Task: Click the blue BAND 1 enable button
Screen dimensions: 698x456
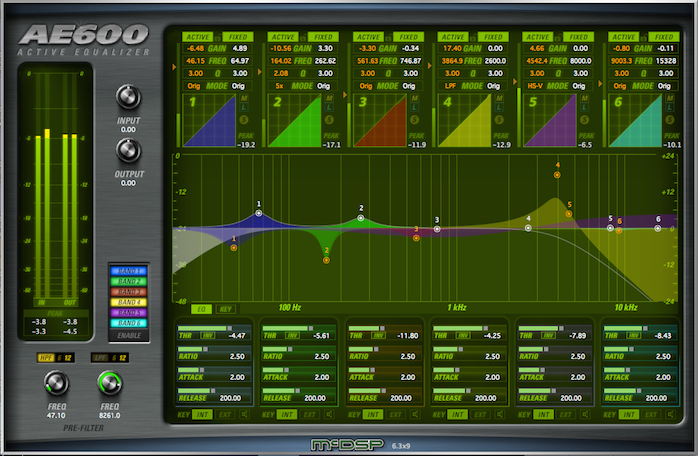Action: (129, 271)
